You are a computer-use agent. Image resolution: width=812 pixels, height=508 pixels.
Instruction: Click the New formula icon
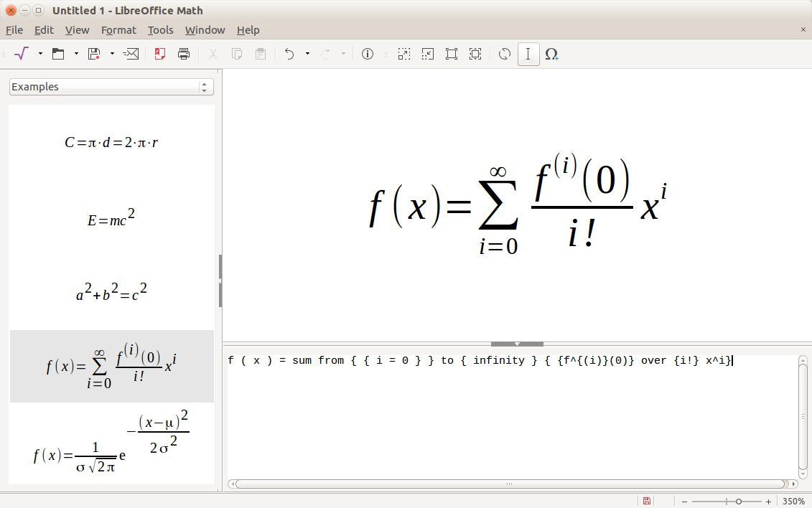coord(22,54)
